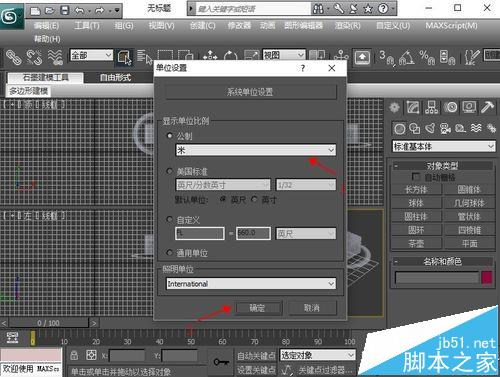Screen dimensions: 500x377
Task: Confirm the dialog with 确定
Action: point(258,308)
